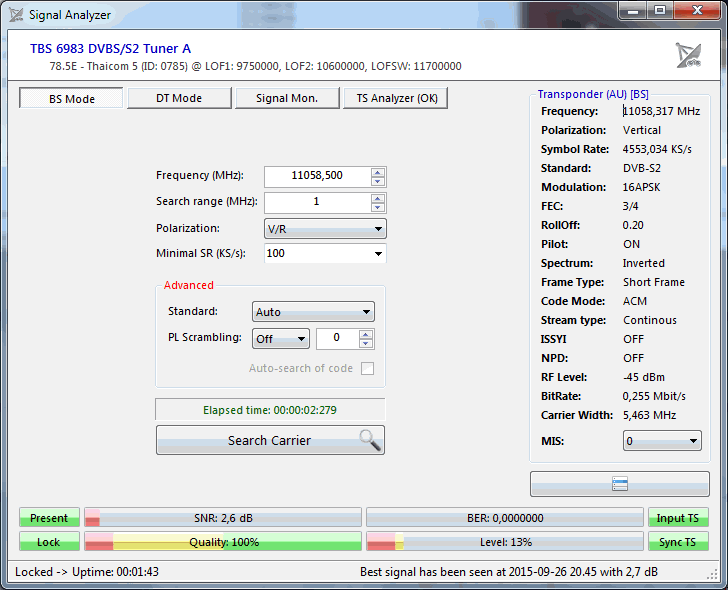Click the satellite dish icon in header
Viewport: 728px width, 590px height.
pos(688,55)
